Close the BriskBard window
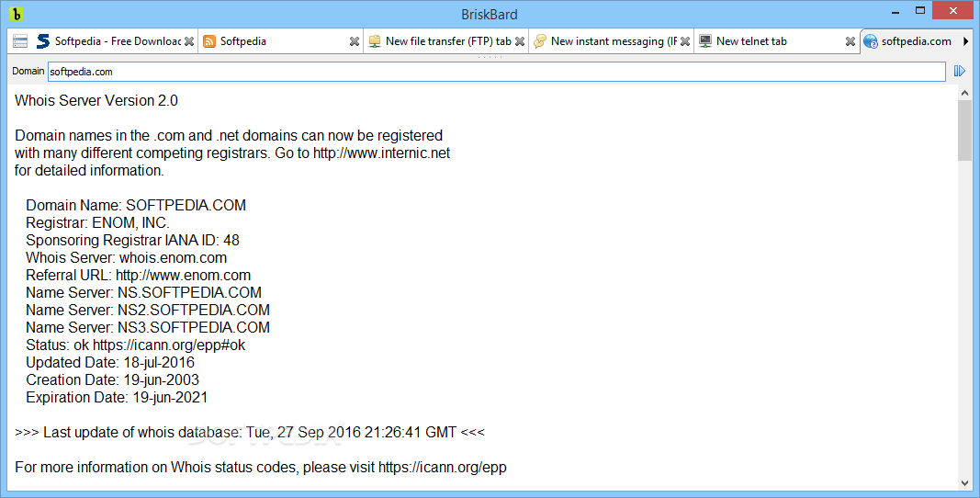The image size is (980, 498). tap(953, 11)
